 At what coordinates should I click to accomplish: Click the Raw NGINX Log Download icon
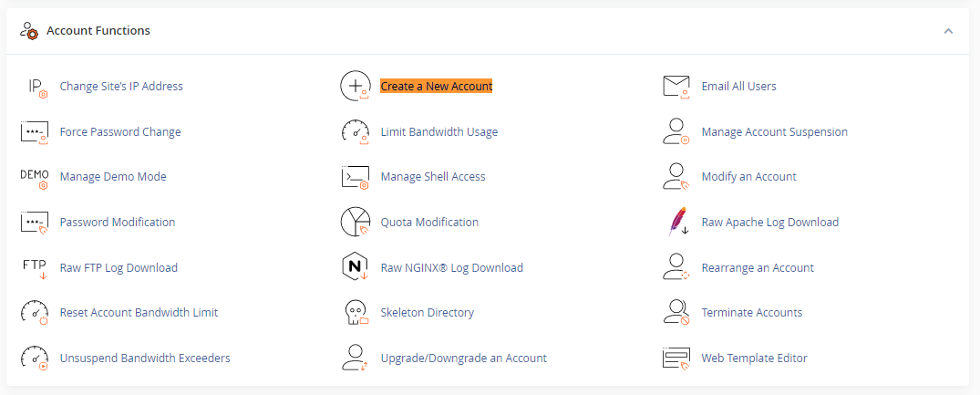[355, 268]
